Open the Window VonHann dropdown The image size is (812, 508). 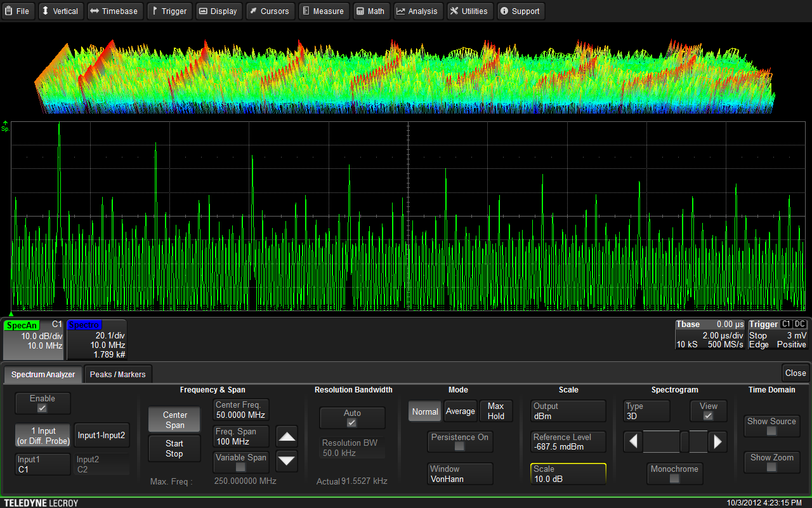click(x=460, y=474)
